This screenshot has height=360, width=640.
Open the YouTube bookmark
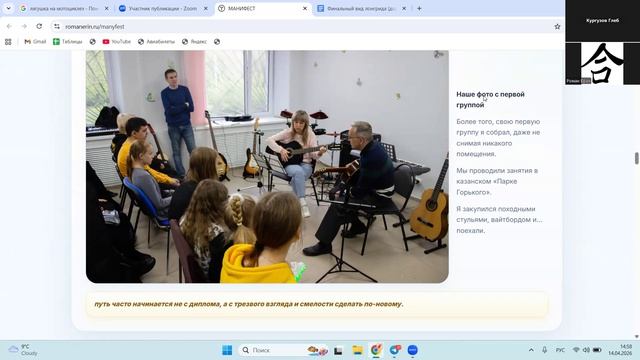click(117, 42)
